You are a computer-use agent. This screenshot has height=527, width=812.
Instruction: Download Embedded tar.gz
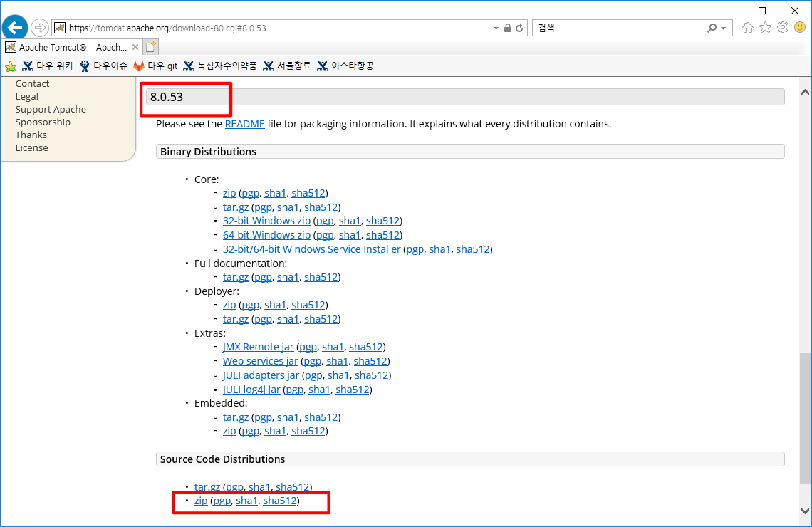pos(236,417)
